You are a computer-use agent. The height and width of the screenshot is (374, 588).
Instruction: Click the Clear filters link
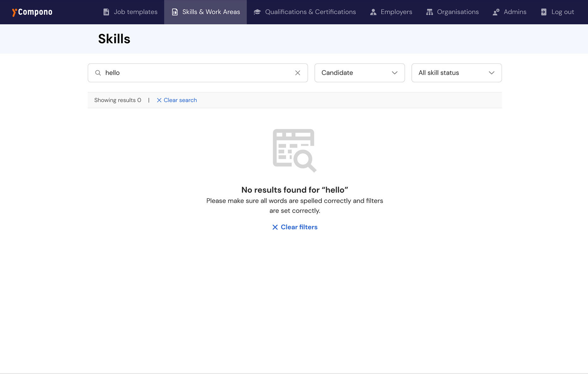295,227
